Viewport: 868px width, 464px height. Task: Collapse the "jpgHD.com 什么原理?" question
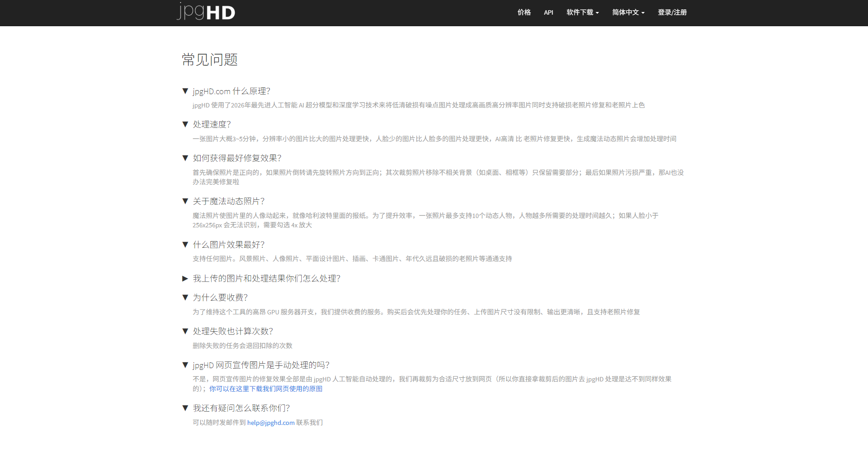click(x=185, y=91)
